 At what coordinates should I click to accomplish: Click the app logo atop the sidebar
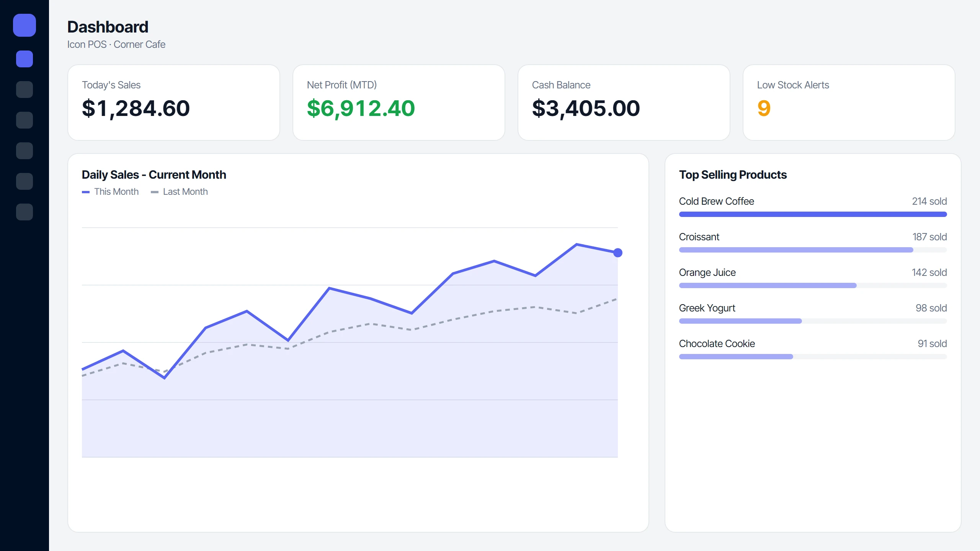[24, 25]
